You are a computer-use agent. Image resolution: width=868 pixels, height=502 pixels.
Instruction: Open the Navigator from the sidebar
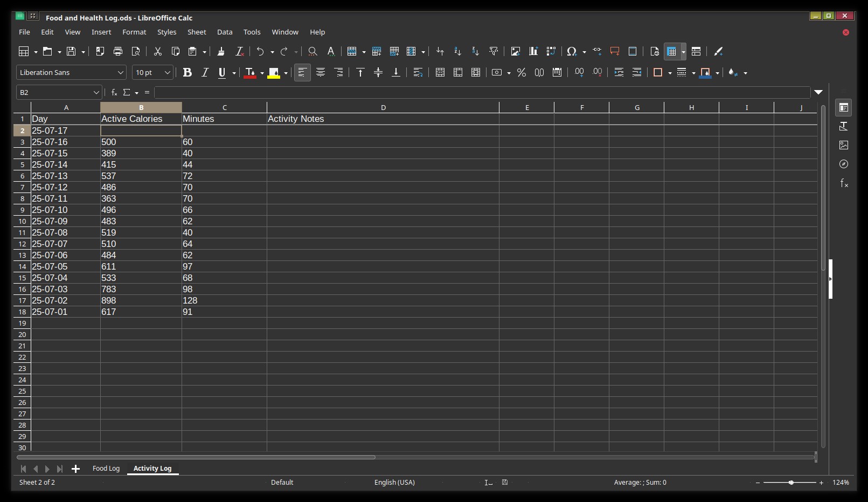tap(844, 164)
